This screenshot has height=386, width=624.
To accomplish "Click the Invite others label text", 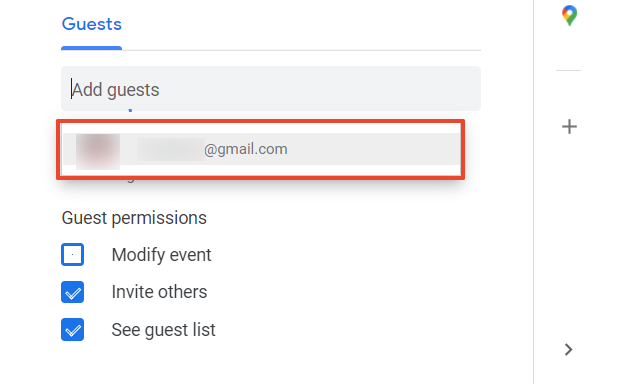I will click(x=159, y=292).
